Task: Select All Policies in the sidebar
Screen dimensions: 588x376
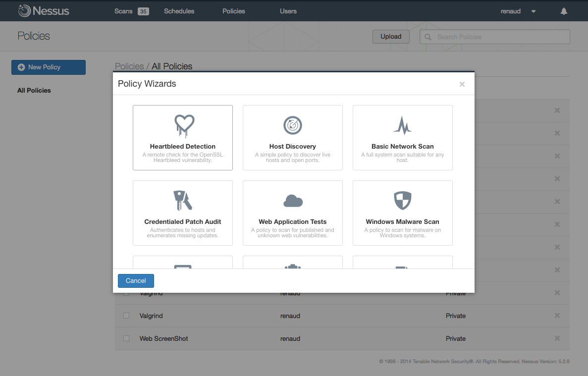Action: tap(34, 90)
